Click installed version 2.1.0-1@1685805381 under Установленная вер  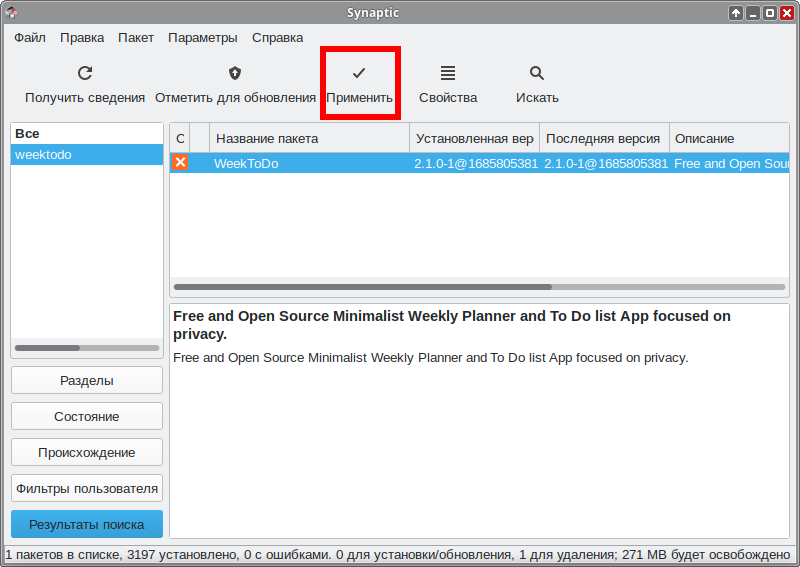coord(476,163)
